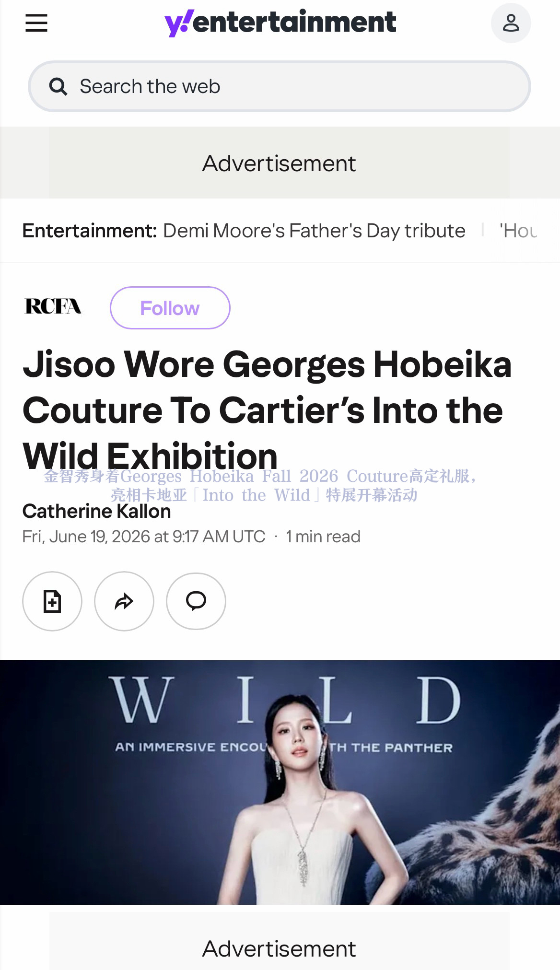Share the article via the arrow icon
This screenshot has height=970, width=560.
124,601
